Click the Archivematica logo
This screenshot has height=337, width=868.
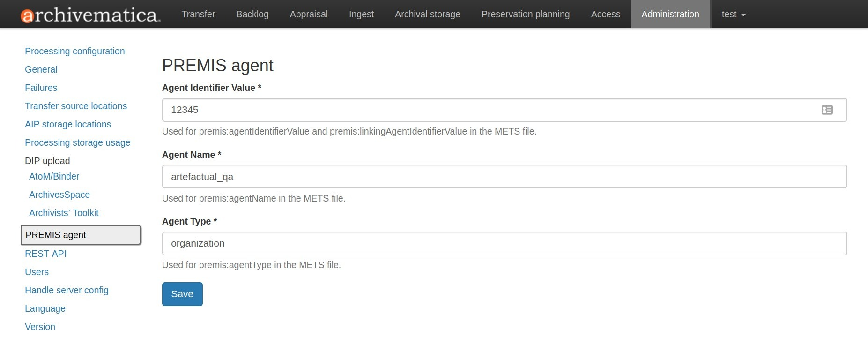[90, 15]
